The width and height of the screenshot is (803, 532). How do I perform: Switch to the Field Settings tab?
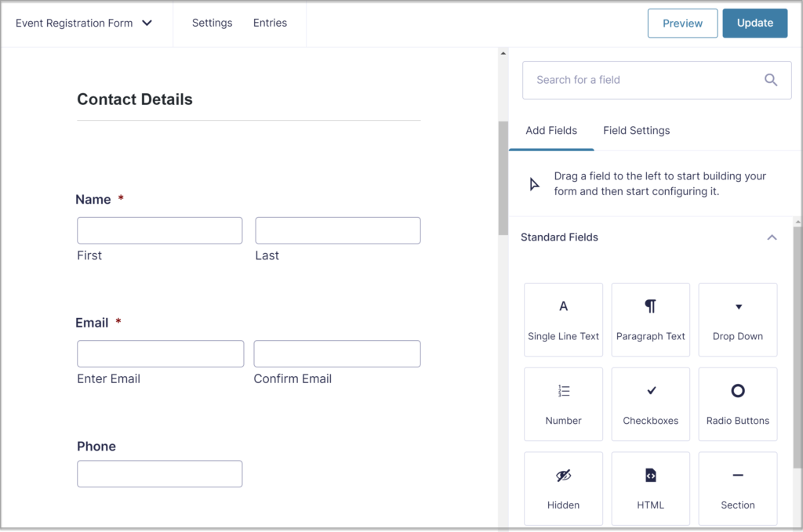point(636,130)
